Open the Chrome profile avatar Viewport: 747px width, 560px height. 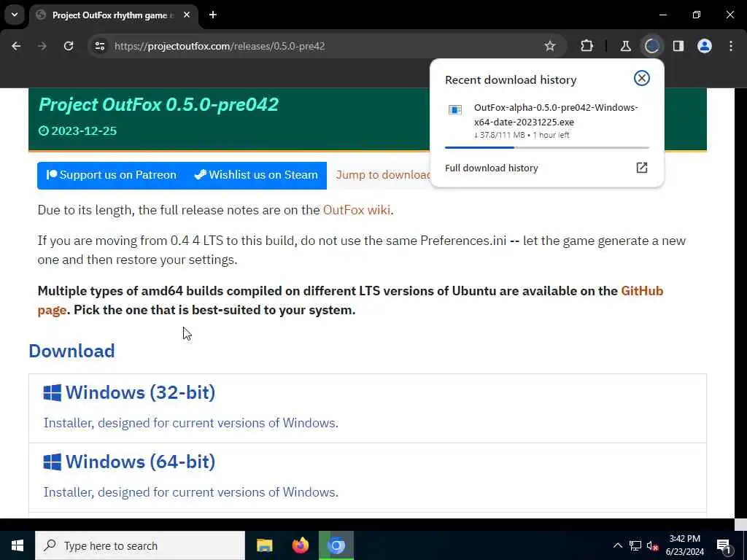pyautogui.click(x=705, y=46)
